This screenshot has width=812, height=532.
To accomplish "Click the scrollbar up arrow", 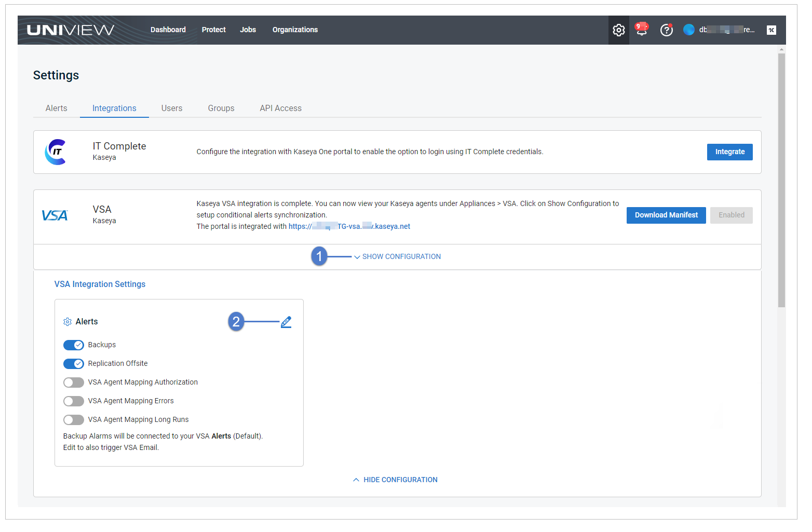I will 781,49.
